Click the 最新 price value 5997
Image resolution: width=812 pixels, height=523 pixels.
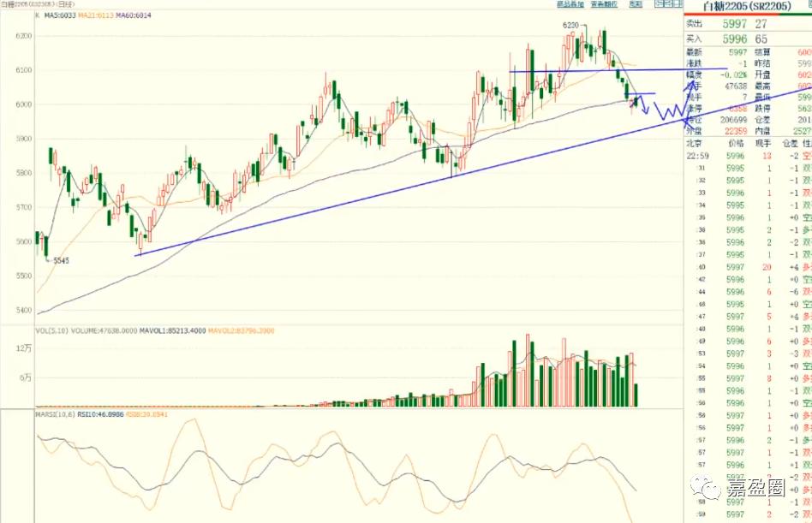coord(738,52)
